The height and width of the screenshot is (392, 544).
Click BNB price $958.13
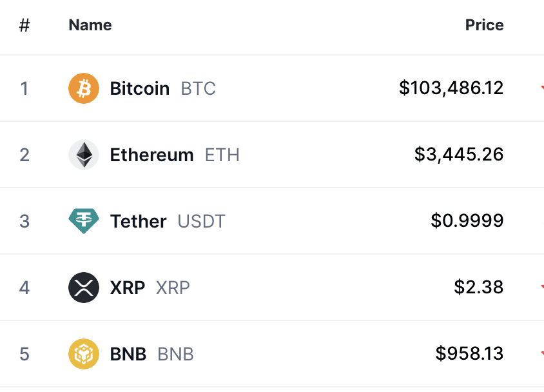[469, 353]
